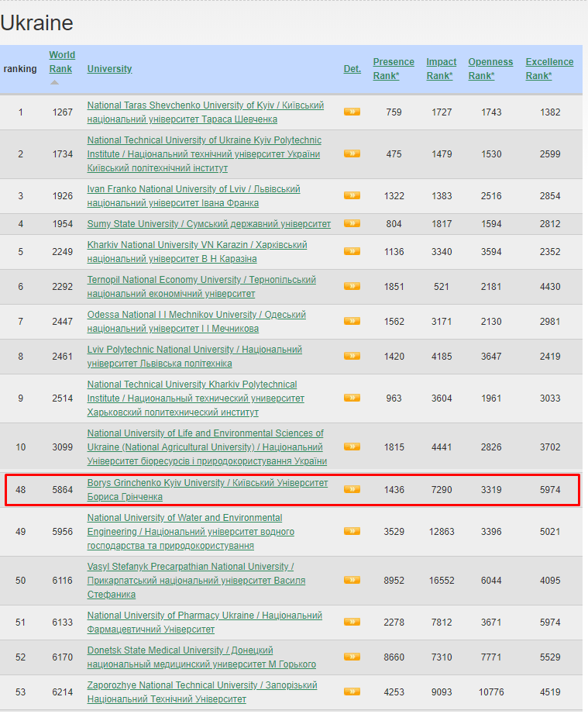The width and height of the screenshot is (588, 714).
Task: Open details icon for Sumy State University
Action: (352, 224)
